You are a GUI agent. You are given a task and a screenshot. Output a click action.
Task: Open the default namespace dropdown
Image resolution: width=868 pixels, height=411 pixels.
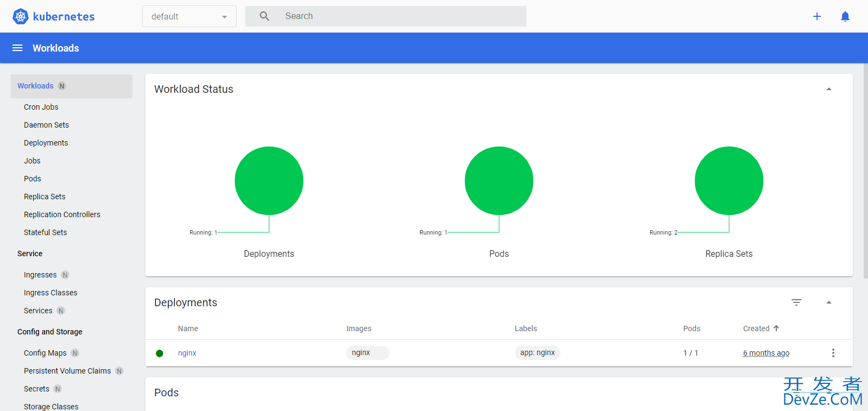point(189,16)
